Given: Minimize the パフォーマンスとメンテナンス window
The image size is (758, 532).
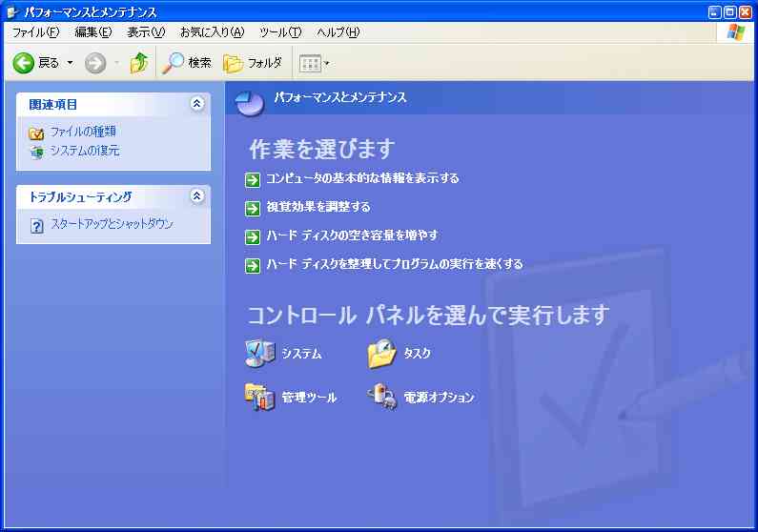Looking at the screenshot, I should [x=714, y=12].
